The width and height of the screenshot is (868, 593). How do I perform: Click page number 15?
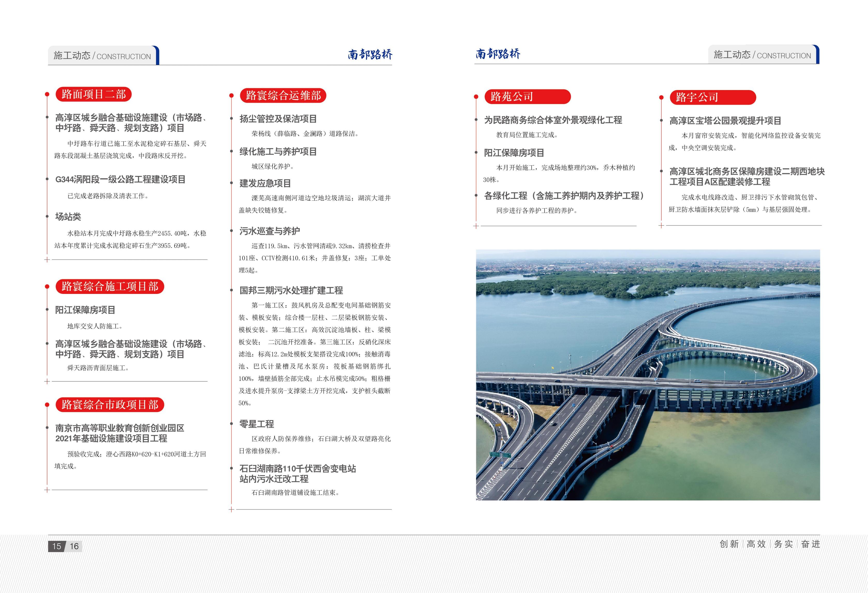coord(56,546)
